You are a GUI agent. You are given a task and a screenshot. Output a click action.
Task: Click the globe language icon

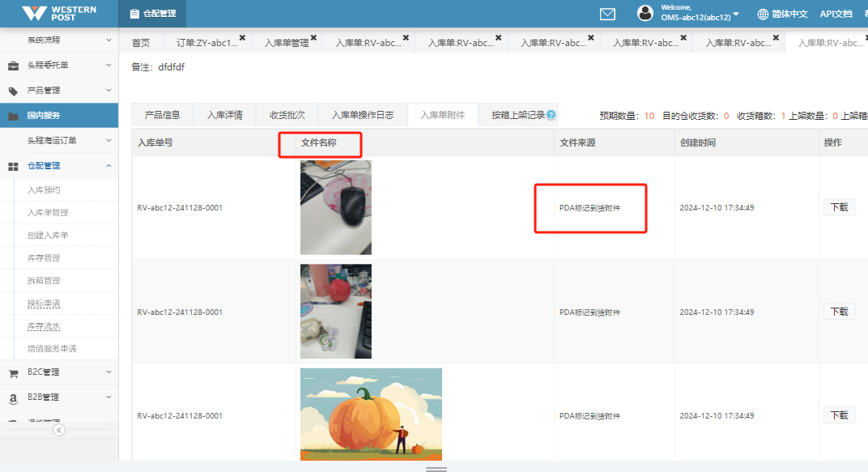763,14
